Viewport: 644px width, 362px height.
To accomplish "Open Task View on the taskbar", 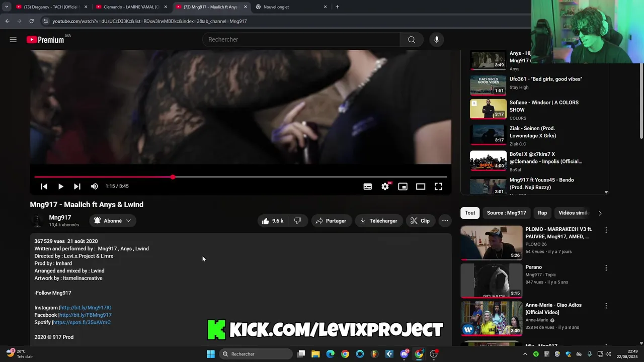I will [301, 354].
